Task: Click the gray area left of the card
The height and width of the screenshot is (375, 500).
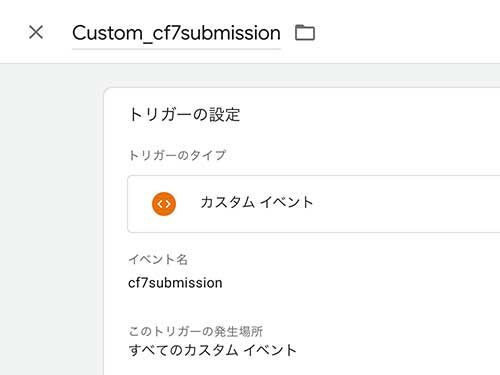Action: click(50, 217)
